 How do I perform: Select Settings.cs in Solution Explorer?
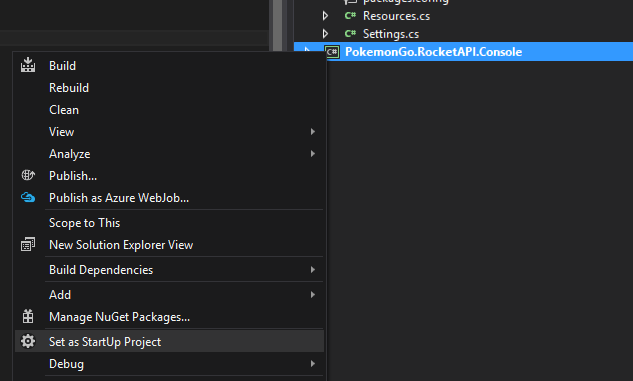click(391, 34)
